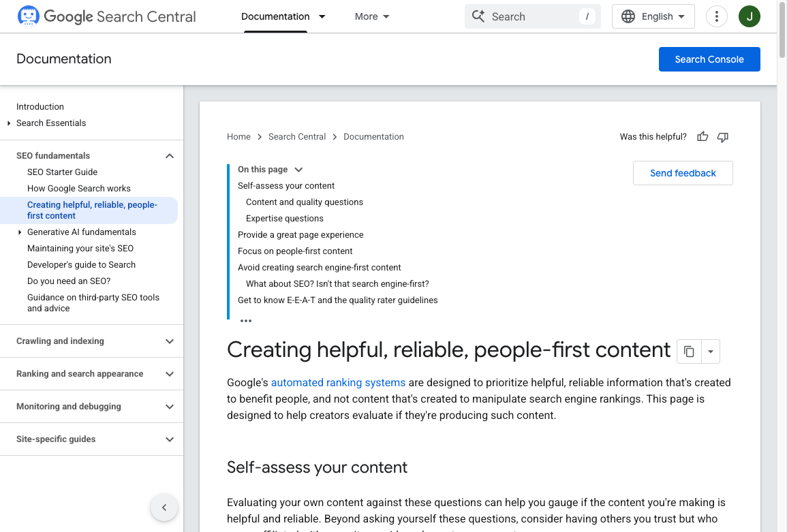
Task: Open the three-dot overflow menu
Action: coord(717,16)
